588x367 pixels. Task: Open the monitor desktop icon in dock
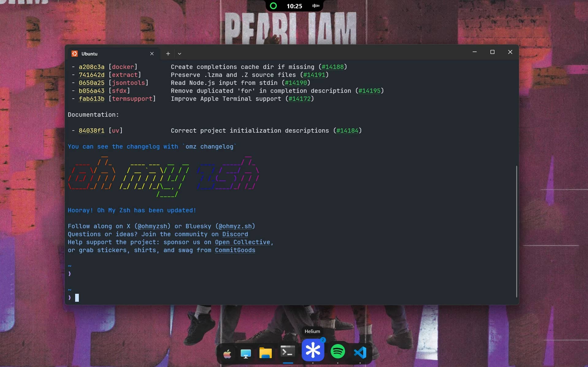pos(246,354)
